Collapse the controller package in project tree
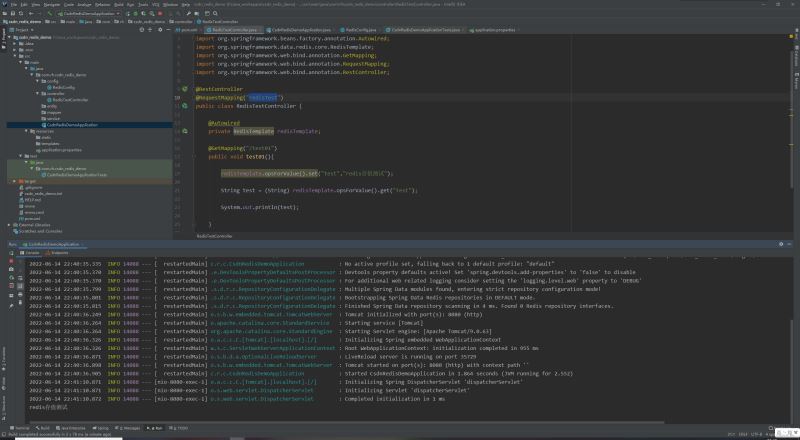 (x=36, y=93)
